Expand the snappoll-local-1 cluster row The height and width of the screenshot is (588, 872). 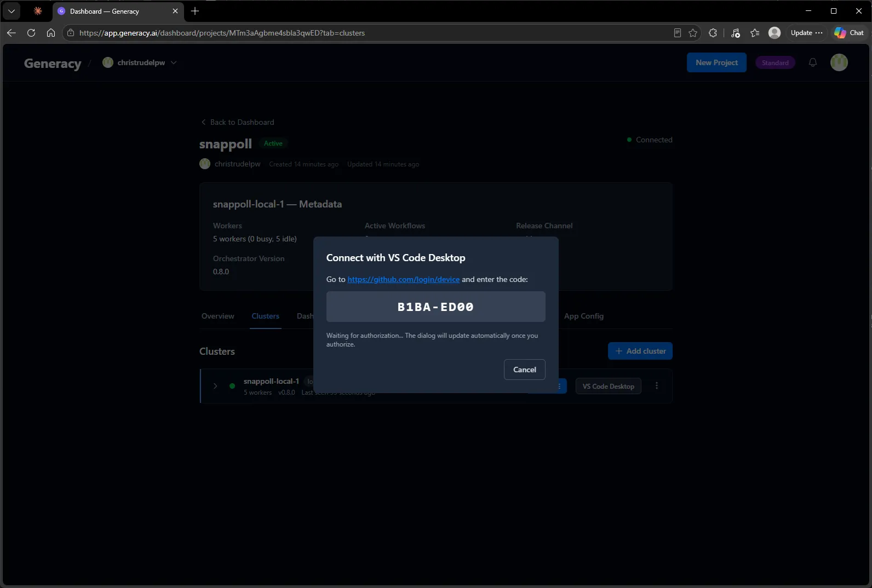coord(215,386)
